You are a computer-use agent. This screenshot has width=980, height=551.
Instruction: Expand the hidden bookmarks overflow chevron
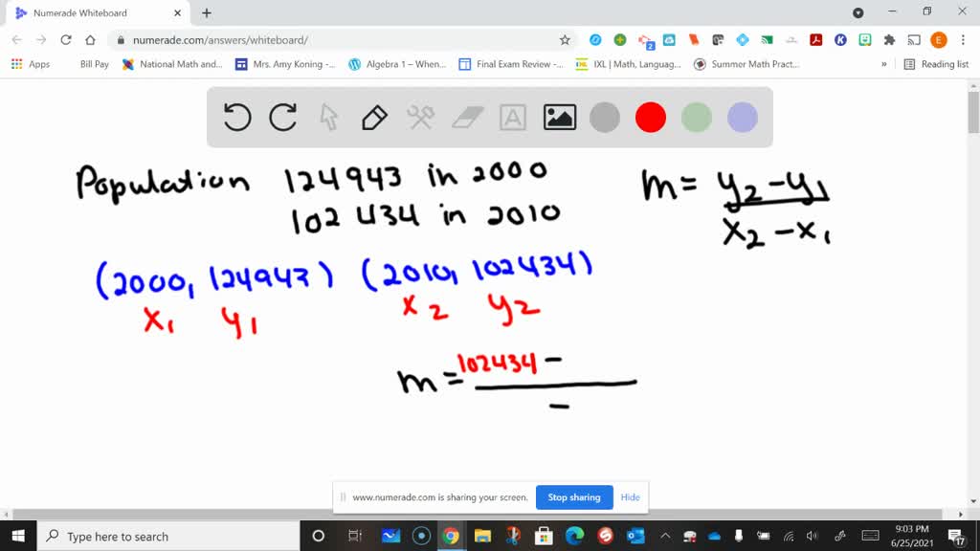click(x=884, y=64)
